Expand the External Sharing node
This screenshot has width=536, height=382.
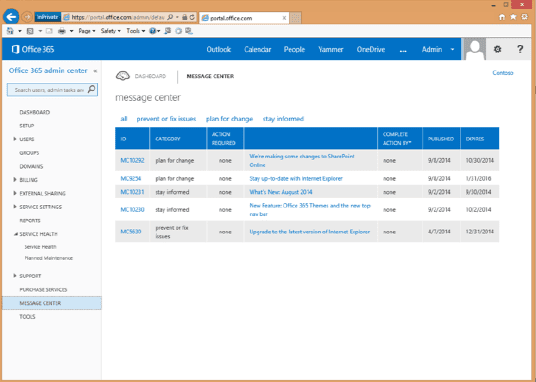15,193
